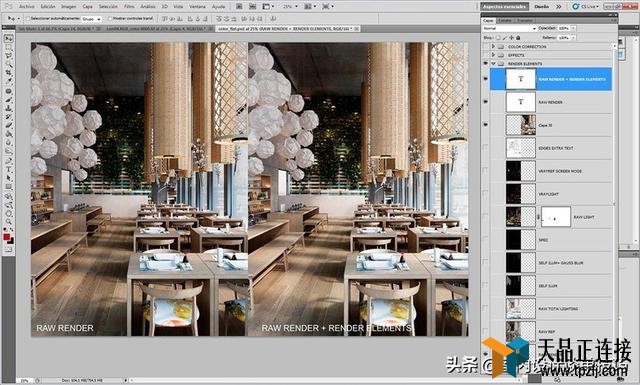Open the layer blend mode dropdown
Screen dimensions: 640x385
(509, 28)
